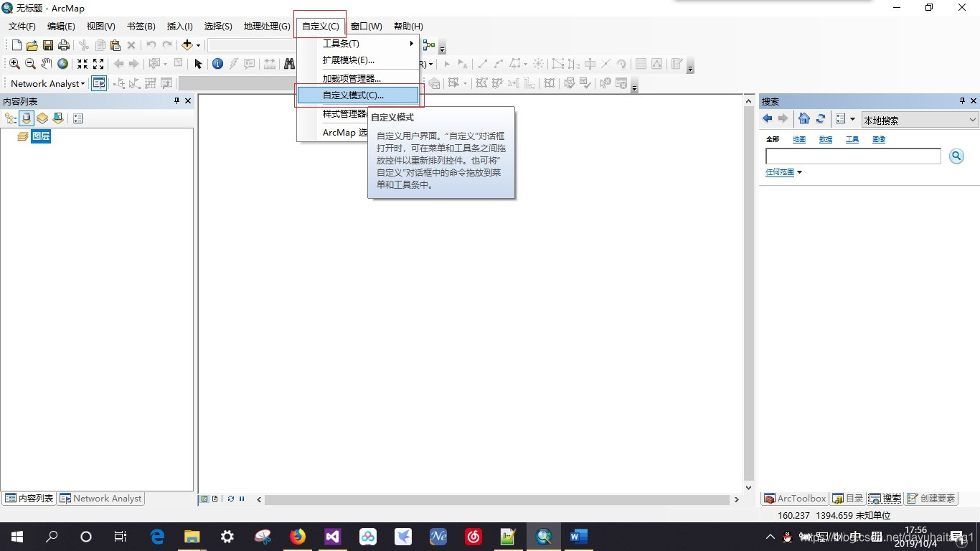Select the Identify tool
Viewport: 980px width, 551px height.
click(217, 64)
